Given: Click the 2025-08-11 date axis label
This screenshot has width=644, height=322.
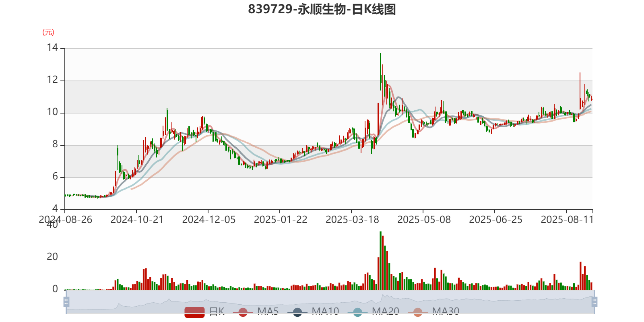Looking at the screenshot, I should point(567,220).
